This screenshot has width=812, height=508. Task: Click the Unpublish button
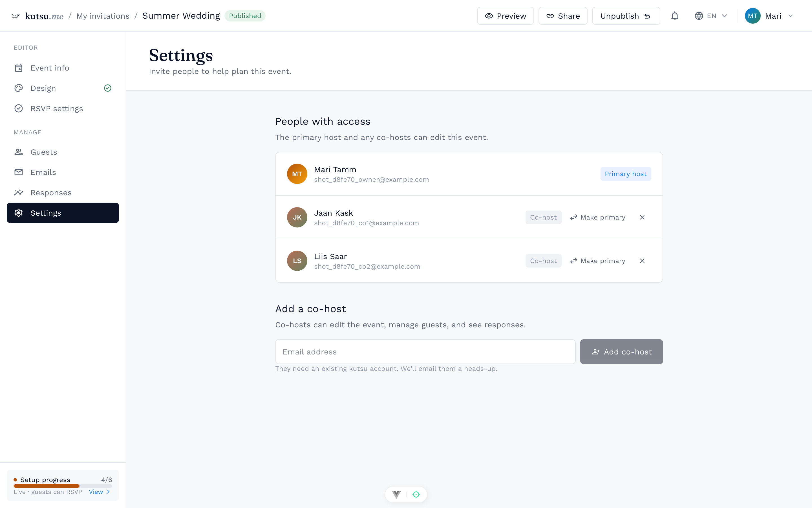[626, 16]
